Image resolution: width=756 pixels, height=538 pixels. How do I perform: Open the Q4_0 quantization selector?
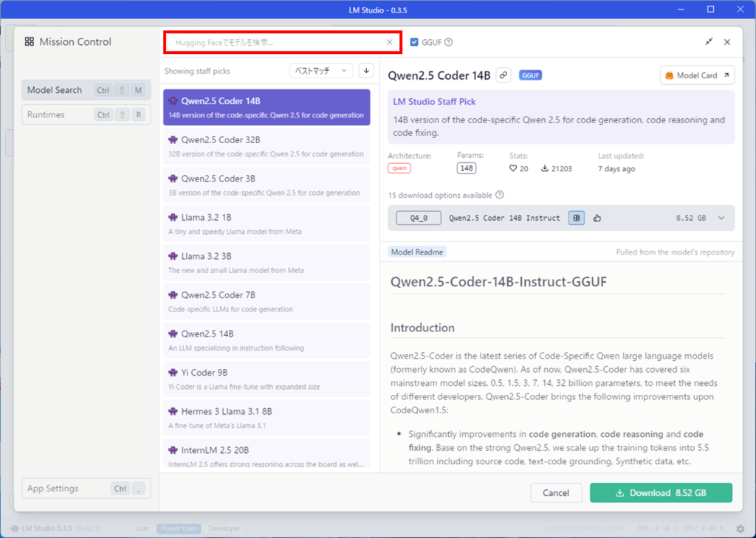(x=419, y=218)
